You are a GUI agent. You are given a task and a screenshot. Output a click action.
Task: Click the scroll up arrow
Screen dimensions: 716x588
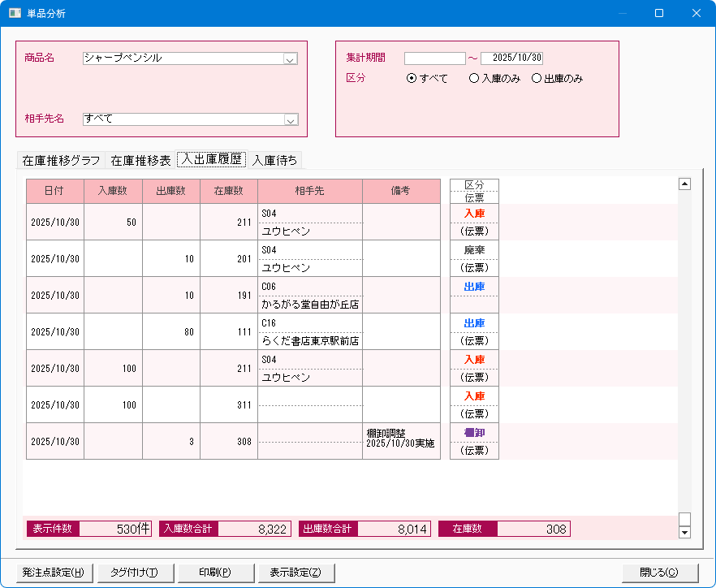tap(684, 184)
